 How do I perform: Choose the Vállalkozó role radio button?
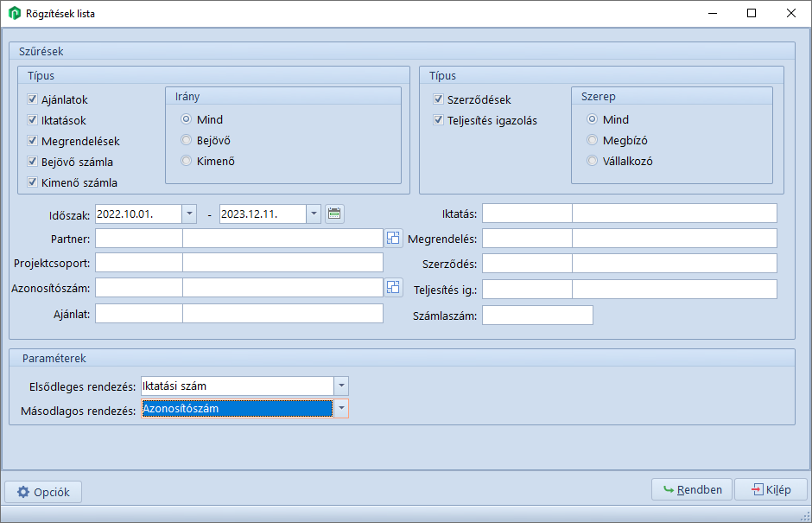pyautogui.click(x=592, y=160)
